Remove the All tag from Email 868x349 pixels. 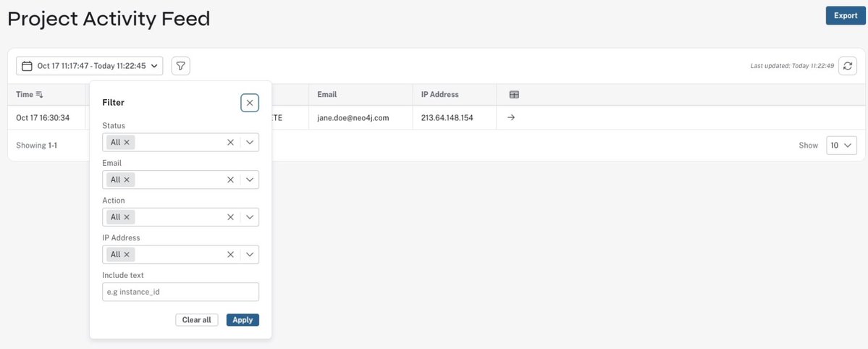pyautogui.click(x=127, y=180)
